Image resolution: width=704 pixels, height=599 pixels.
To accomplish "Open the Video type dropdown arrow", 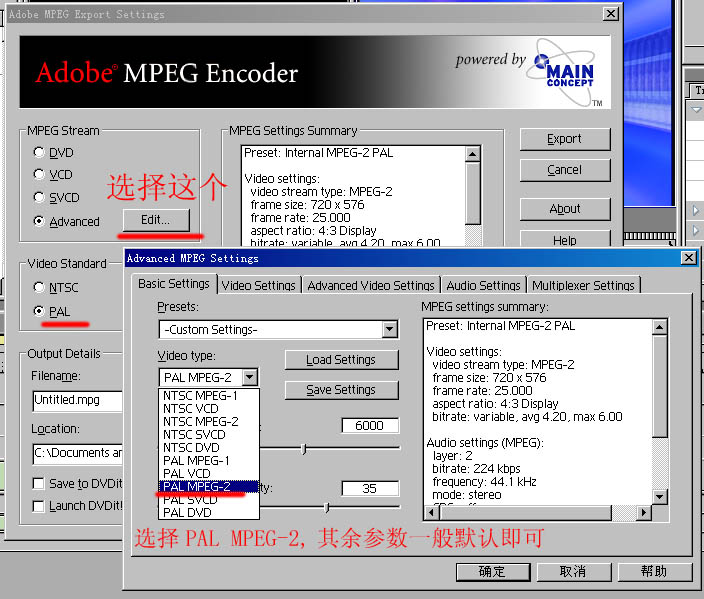I will coord(249,377).
